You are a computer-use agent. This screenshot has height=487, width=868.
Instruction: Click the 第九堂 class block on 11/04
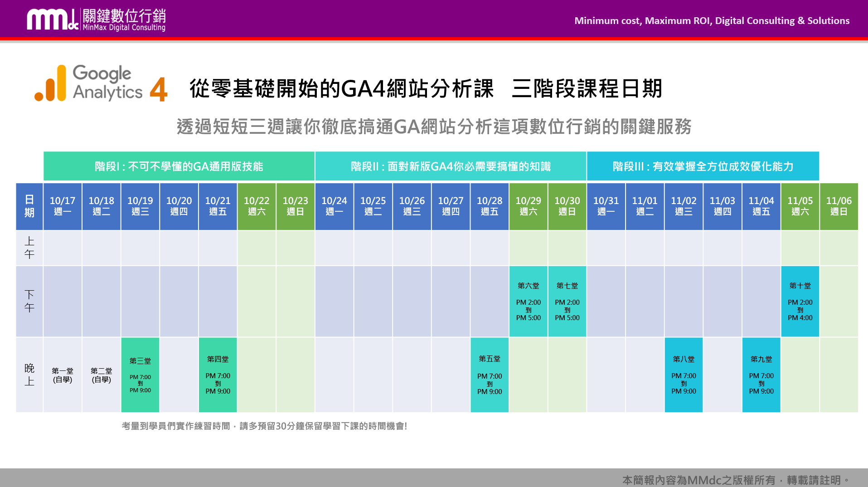[x=761, y=375]
